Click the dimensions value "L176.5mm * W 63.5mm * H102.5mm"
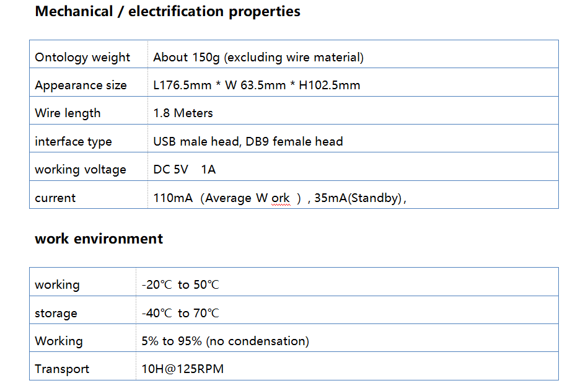Viewport: 588px width, 391px height. (x=257, y=86)
